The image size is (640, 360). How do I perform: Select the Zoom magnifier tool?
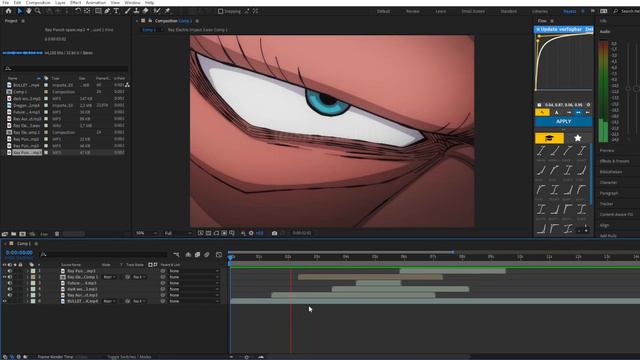pyautogui.click(x=38, y=11)
